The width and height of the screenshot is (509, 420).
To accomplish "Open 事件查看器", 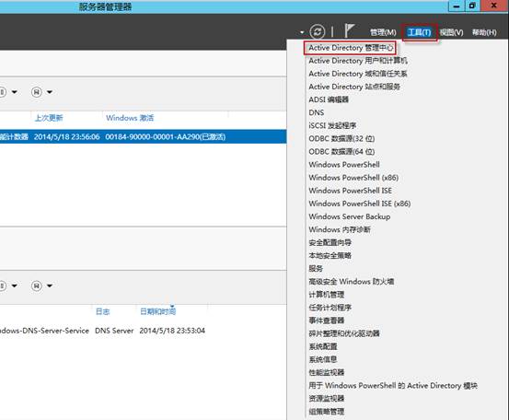I will coord(326,321).
